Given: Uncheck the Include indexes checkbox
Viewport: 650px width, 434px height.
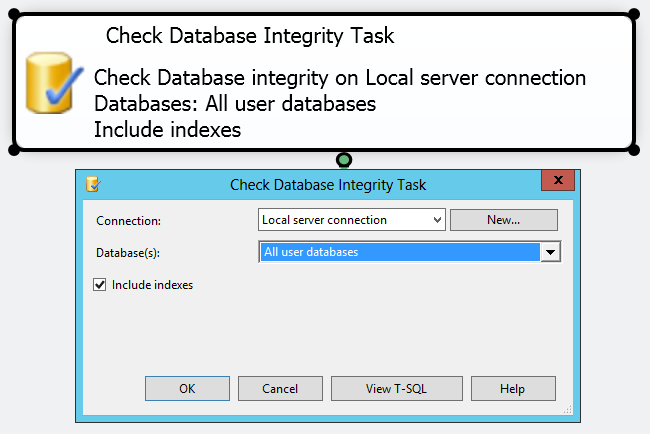Looking at the screenshot, I should click(99, 285).
